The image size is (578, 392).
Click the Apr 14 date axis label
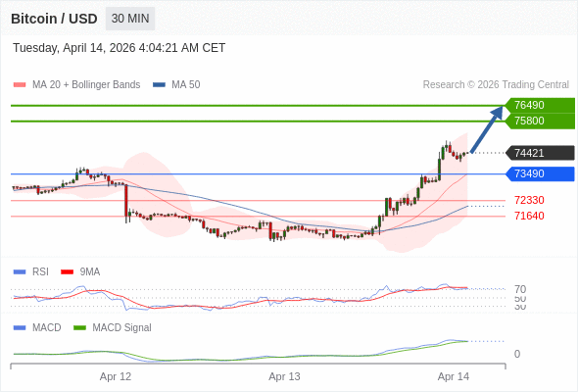[454, 377]
